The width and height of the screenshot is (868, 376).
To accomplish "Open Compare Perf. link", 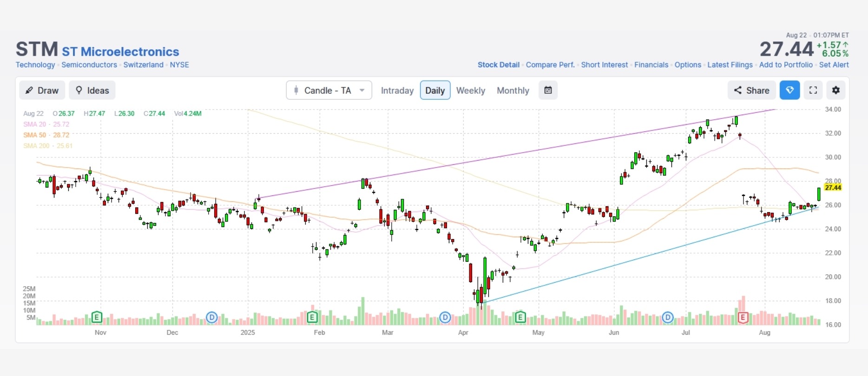I will [x=550, y=65].
